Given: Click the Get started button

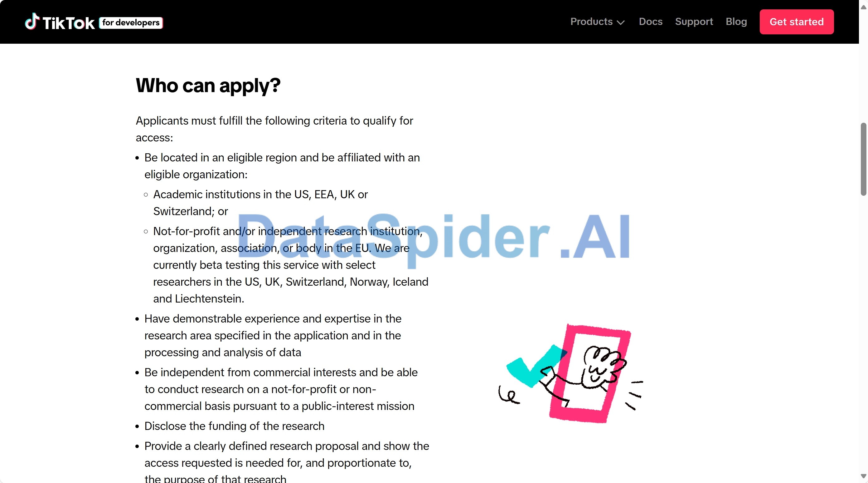Looking at the screenshot, I should click(797, 22).
